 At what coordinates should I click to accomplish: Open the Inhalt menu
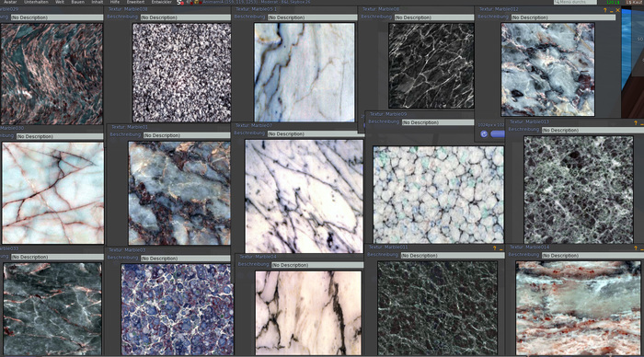click(98, 2)
